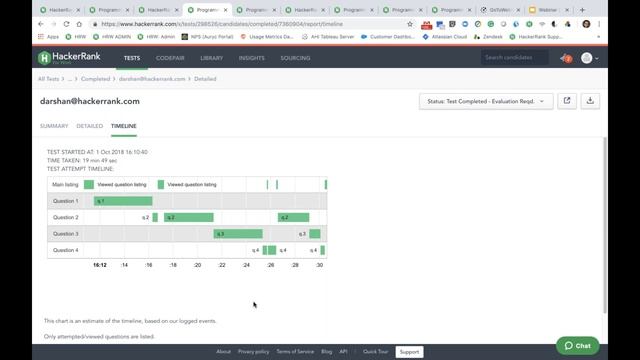The width and height of the screenshot is (640, 360).
Task: Click the first Main listing green block
Action: pos(89,184)
